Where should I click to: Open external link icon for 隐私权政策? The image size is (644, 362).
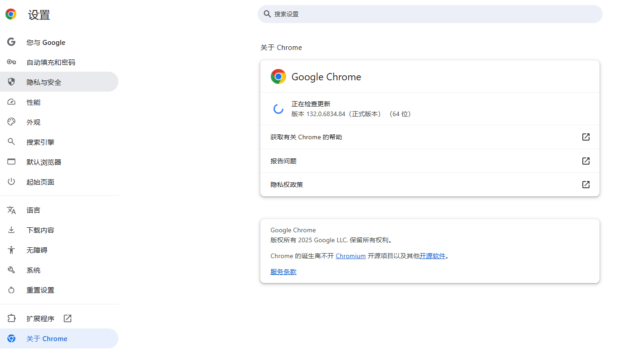point(586,185)
